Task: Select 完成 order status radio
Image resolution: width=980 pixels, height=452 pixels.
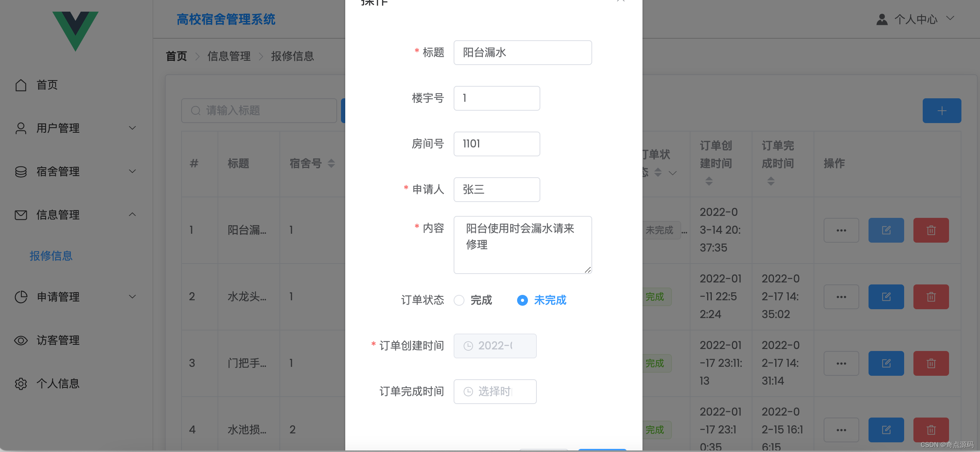Action: click(x=459, y=300)
